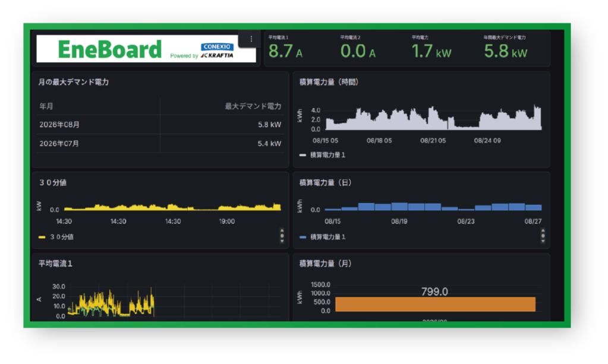Click the white legend swatch in the hourly chart
Image resolution: width=608 pixels, height=364 pixels.
click(303, 155)
